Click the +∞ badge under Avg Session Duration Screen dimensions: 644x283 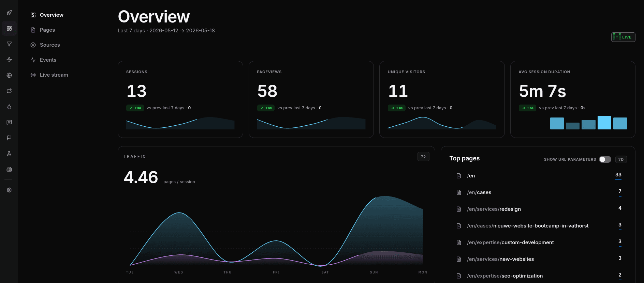pyautogui.click(x=527, y=108)
